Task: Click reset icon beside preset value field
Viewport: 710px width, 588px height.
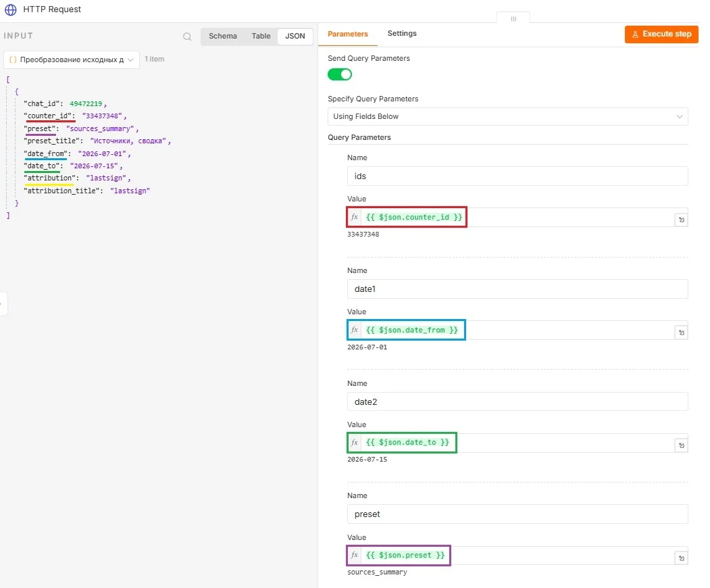Action: [681, 558]
